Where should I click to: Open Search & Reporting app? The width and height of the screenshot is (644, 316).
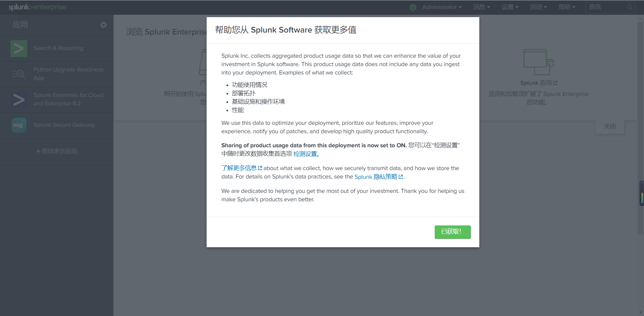tap(58, 48)
